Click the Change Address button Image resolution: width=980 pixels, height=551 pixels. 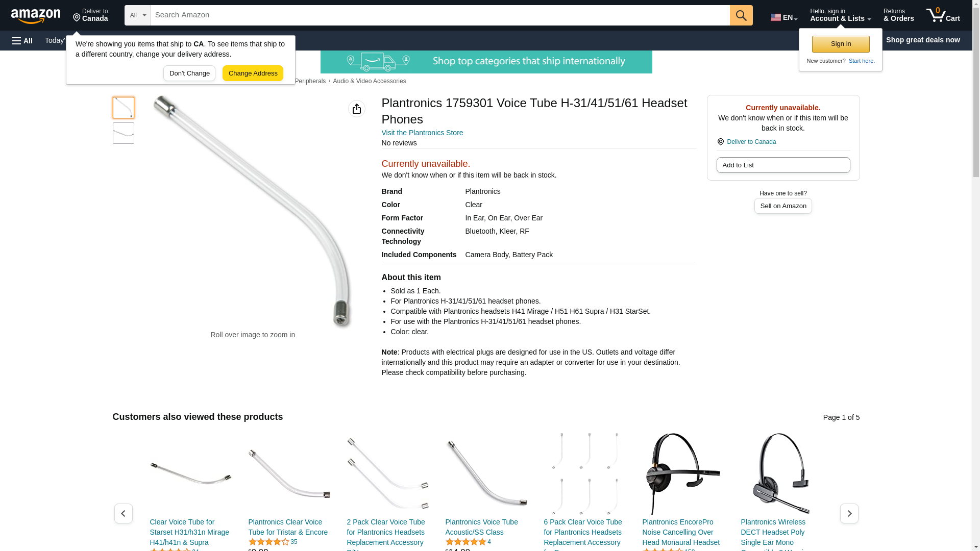(x=253, y=73)
